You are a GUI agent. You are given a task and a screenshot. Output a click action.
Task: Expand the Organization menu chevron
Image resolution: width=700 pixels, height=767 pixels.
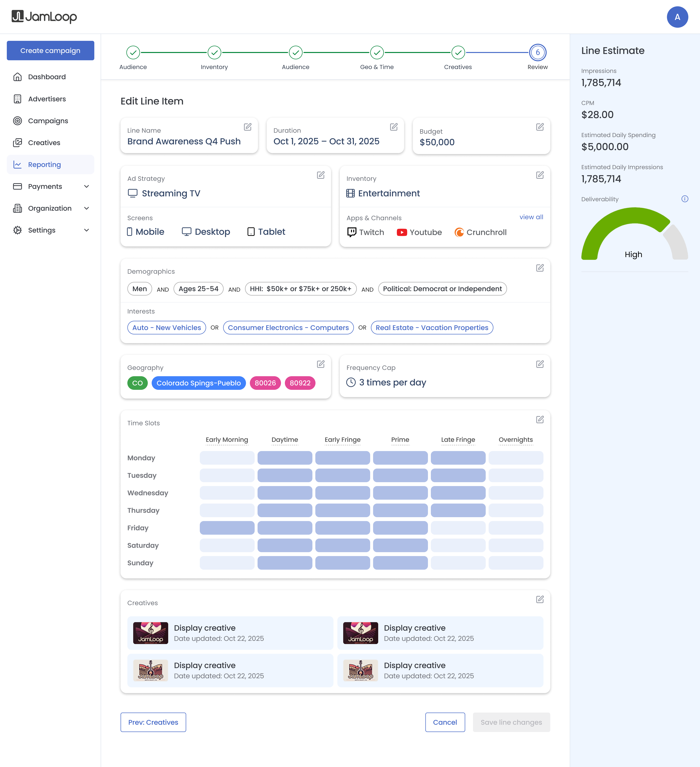(x=86, y=208)
